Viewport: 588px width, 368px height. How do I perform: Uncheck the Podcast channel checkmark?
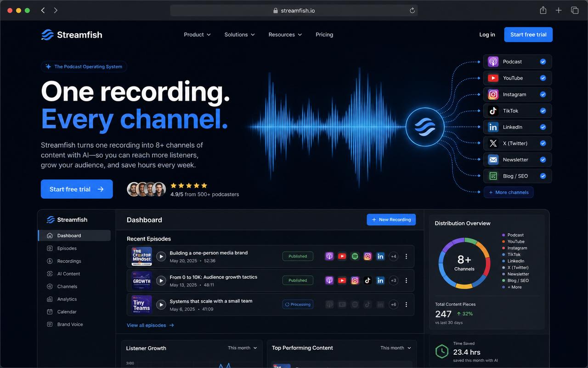(x=543, y=62)
